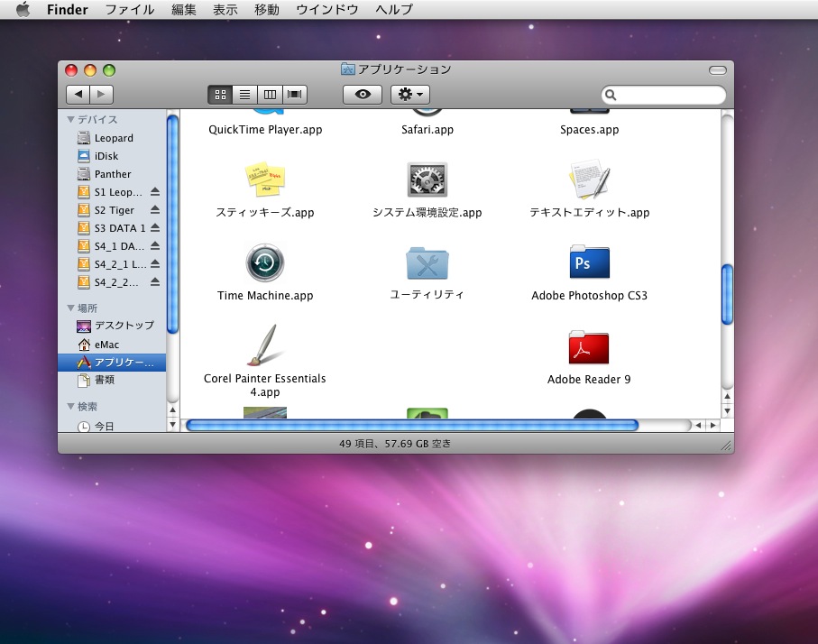Toggle toolbar with the pill button

tap(718, 70)
